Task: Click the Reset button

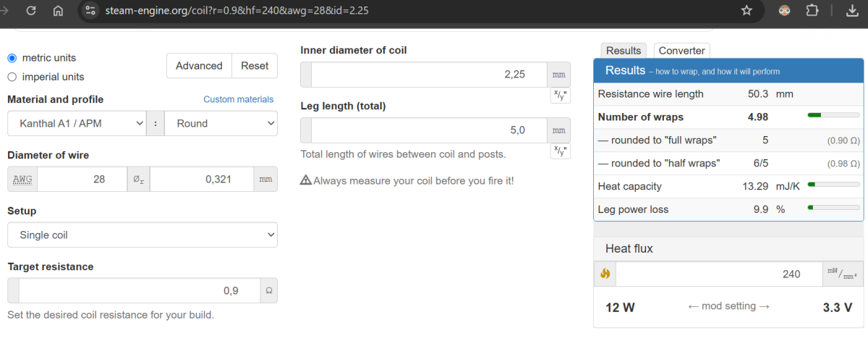Action: [x=255, y=66]
